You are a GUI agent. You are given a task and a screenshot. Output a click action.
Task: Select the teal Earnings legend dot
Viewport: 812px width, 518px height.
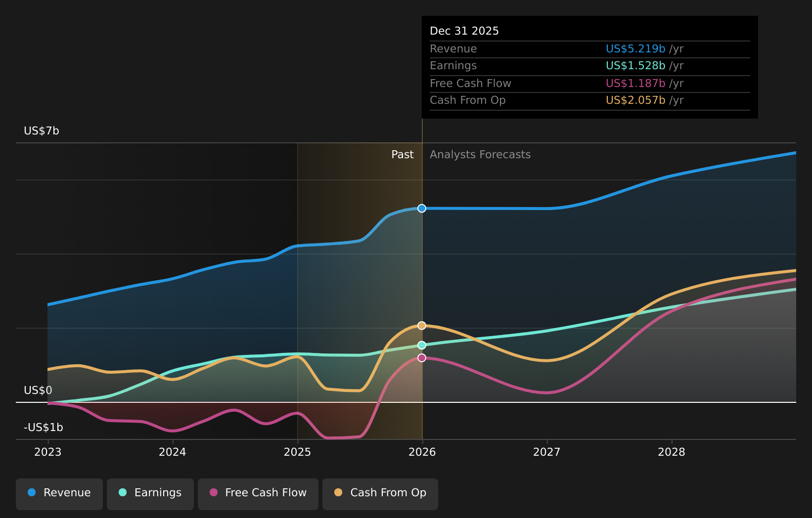122,493
